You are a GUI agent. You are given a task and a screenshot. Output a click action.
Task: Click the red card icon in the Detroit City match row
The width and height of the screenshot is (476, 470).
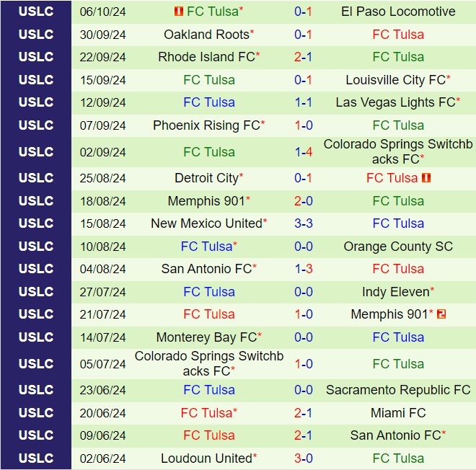426,178
